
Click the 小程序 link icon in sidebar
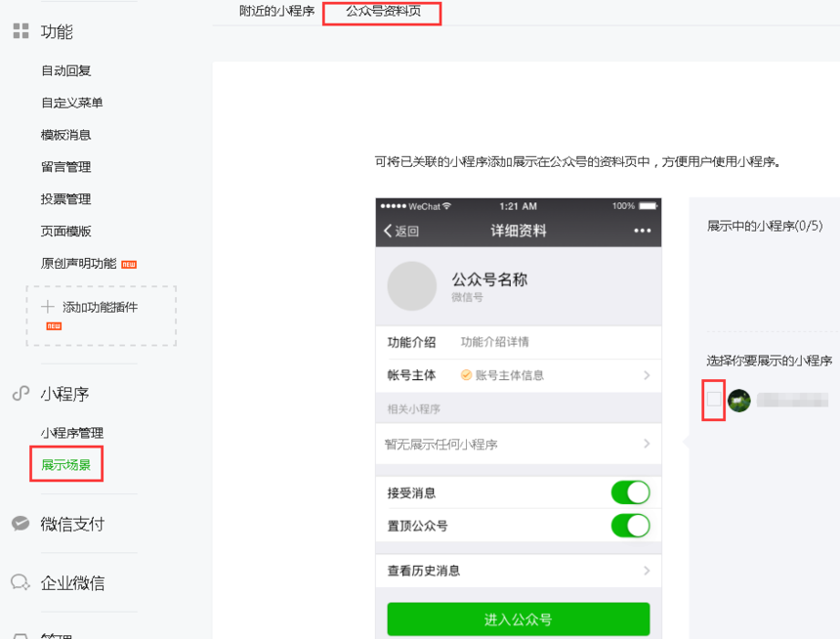[21, 394]
